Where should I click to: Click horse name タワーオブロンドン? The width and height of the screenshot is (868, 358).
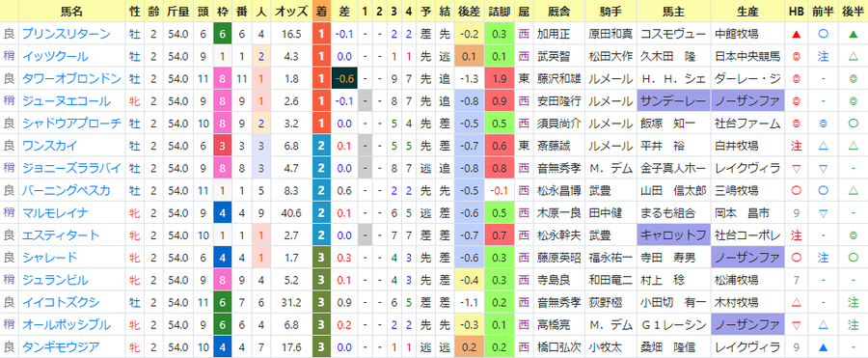click(x=71, y=79)
